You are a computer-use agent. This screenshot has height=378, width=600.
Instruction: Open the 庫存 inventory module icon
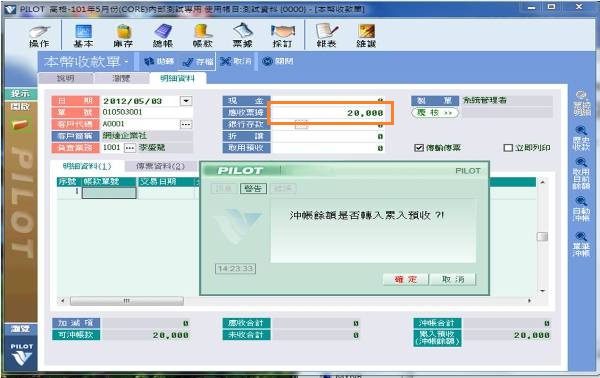pyautogui.click(x=123, y=36)
